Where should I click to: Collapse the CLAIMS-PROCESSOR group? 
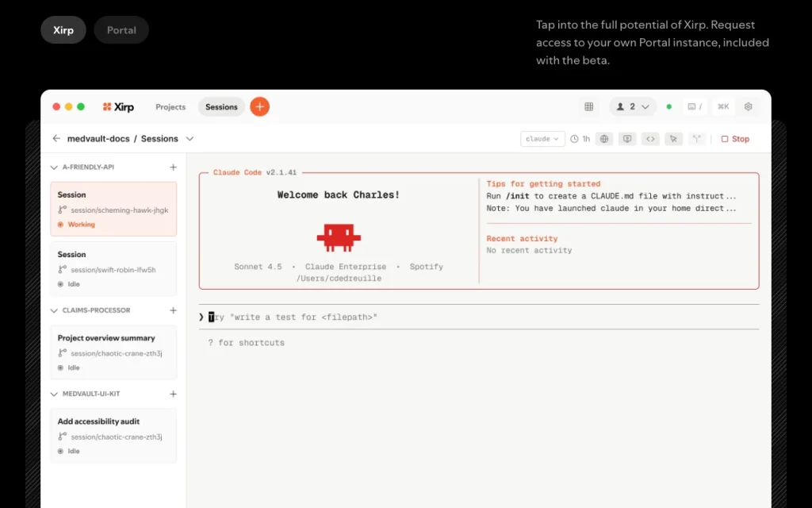click(x=54, y=310)
